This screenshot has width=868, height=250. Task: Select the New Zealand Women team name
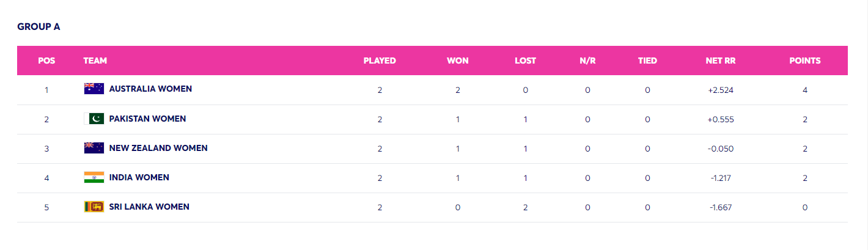tap(158, 148)
